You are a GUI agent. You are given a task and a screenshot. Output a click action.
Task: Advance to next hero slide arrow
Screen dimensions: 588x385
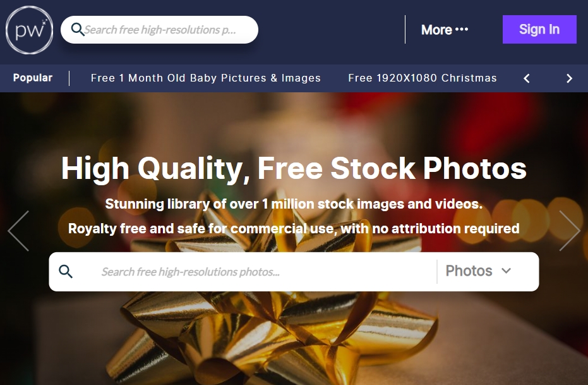pos(569,230)
